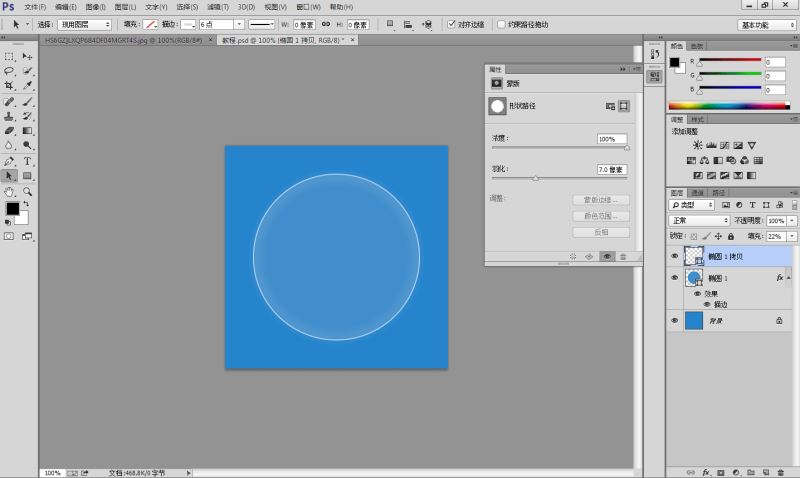
Task: Select the Type (T) tool
Action: [28, 160]
